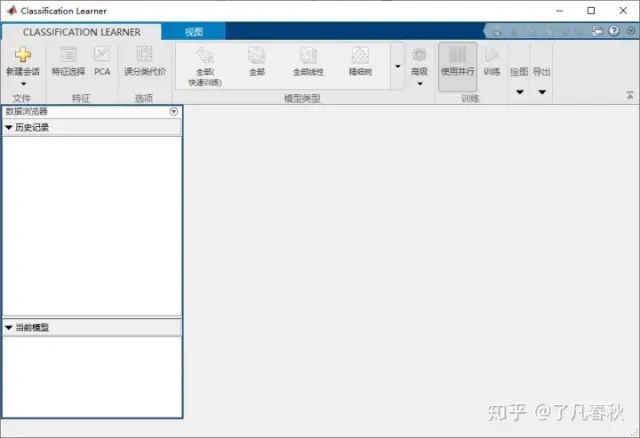Collapse the 当前模型 section
The image size is (640, 438).
(9, 327)
